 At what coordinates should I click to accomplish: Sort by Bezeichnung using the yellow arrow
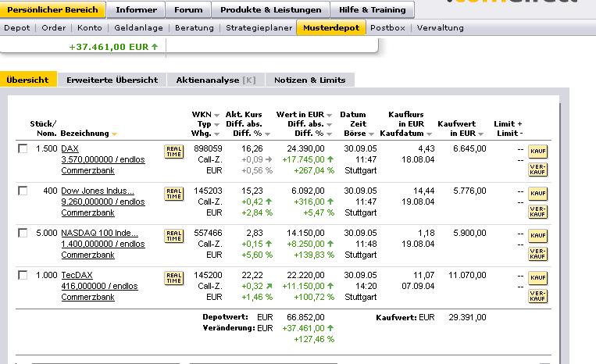pos(115,134)
